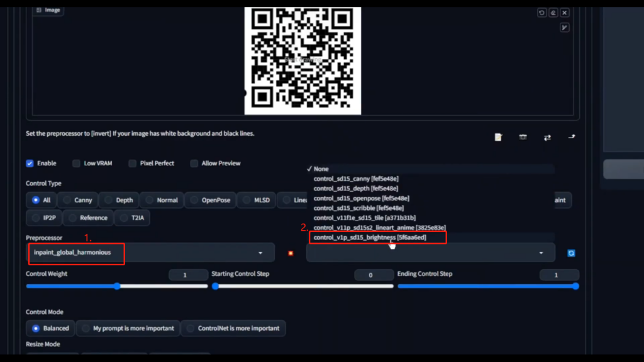Select the Balanced control mode

click(50, 328)
